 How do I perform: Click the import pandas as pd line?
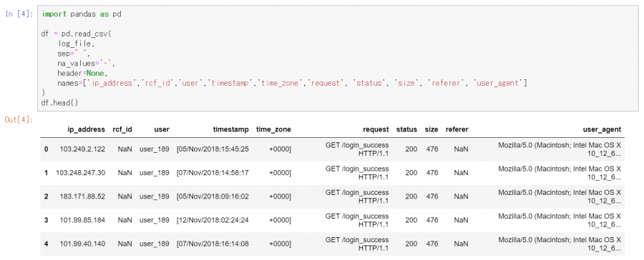click(82, 14)
